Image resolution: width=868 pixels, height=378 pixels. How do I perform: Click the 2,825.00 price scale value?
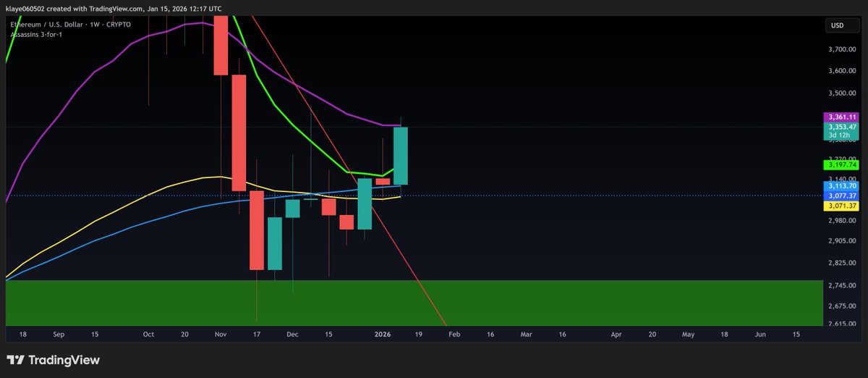(x=842, y=263)
